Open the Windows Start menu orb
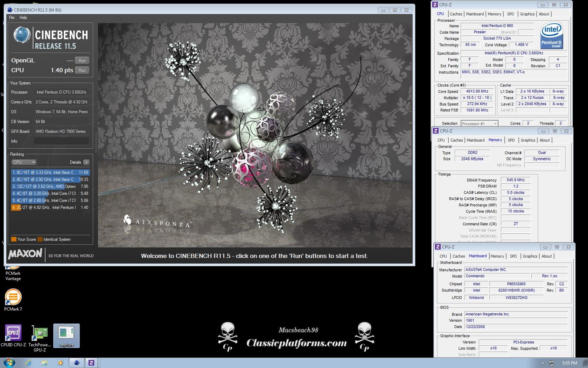This screenshot has width=588, height=368. point(9,362)
